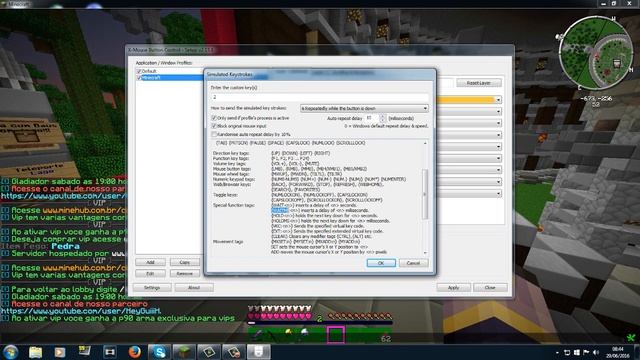Click the Function key tags label
Viewport: 640px width, 360px height.
231,158
